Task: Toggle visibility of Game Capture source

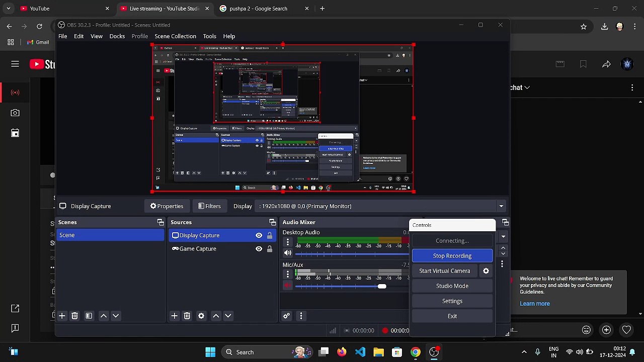Action: click(259, 249)
